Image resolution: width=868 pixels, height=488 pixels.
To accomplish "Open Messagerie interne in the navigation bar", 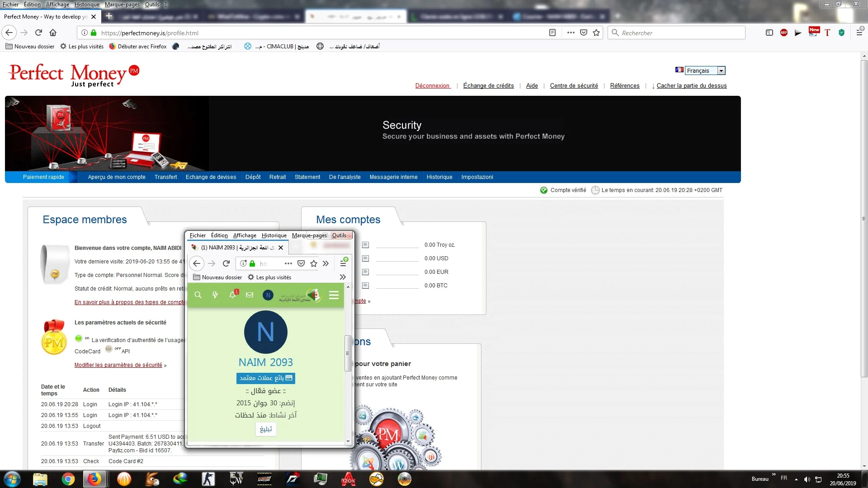I will coord(393,177).
